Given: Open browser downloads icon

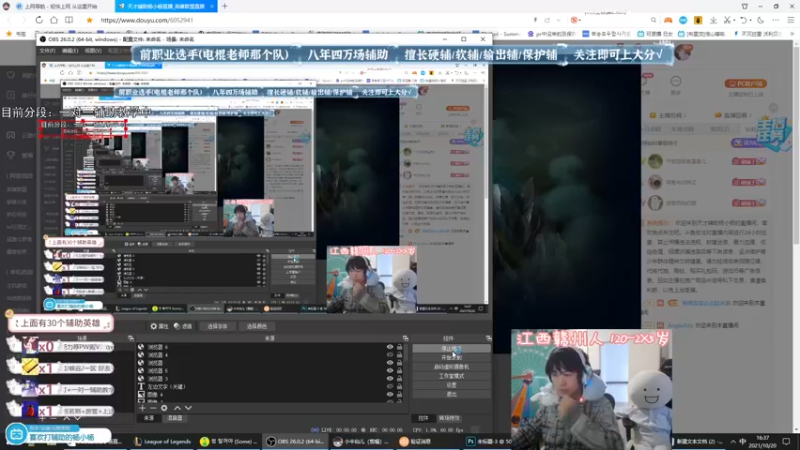Looking at the screenshot, I should pyautogui.click(x=713, y=20).
